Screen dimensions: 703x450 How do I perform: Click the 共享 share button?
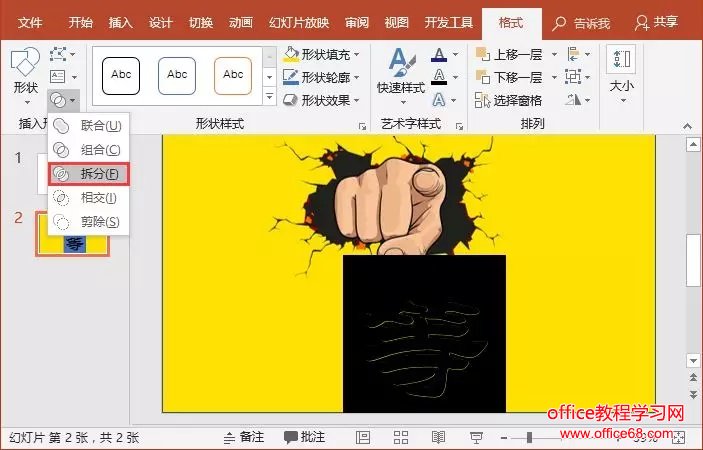coord(656,22)
